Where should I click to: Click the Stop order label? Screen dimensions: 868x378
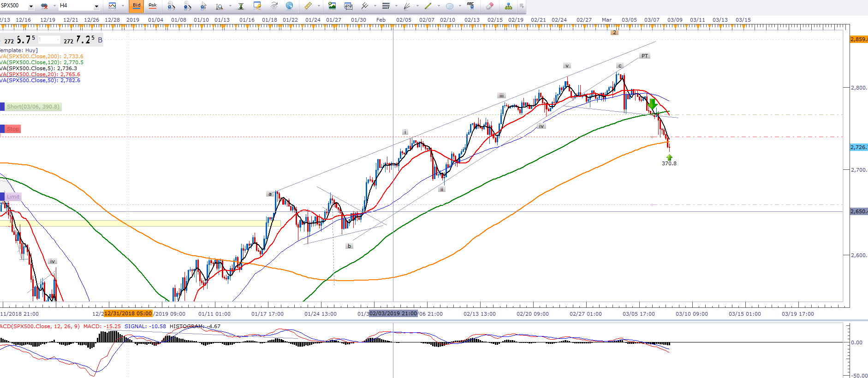click(13, 129)
